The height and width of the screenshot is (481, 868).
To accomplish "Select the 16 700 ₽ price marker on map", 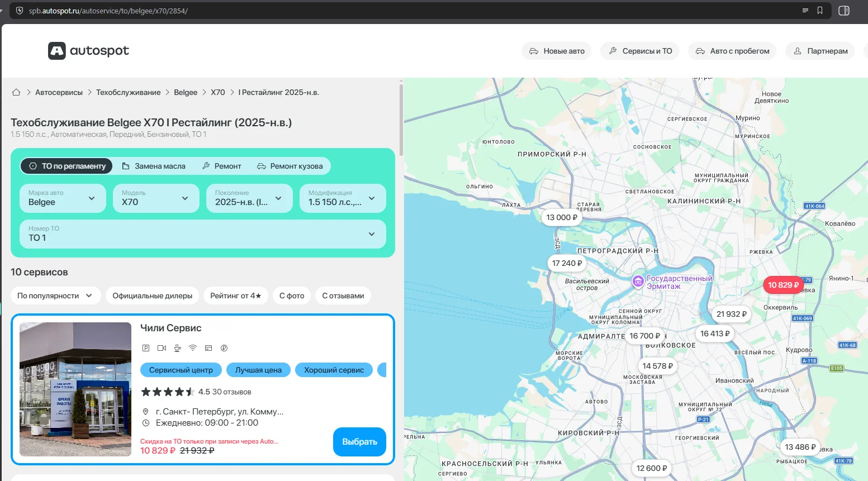I will point(644,336).
